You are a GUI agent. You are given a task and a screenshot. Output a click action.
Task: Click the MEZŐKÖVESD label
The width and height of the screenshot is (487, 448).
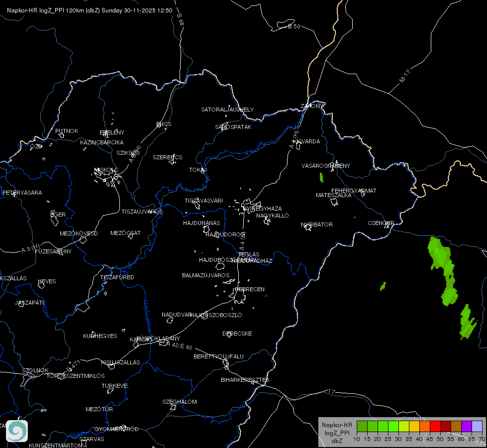tap(79, 233)
